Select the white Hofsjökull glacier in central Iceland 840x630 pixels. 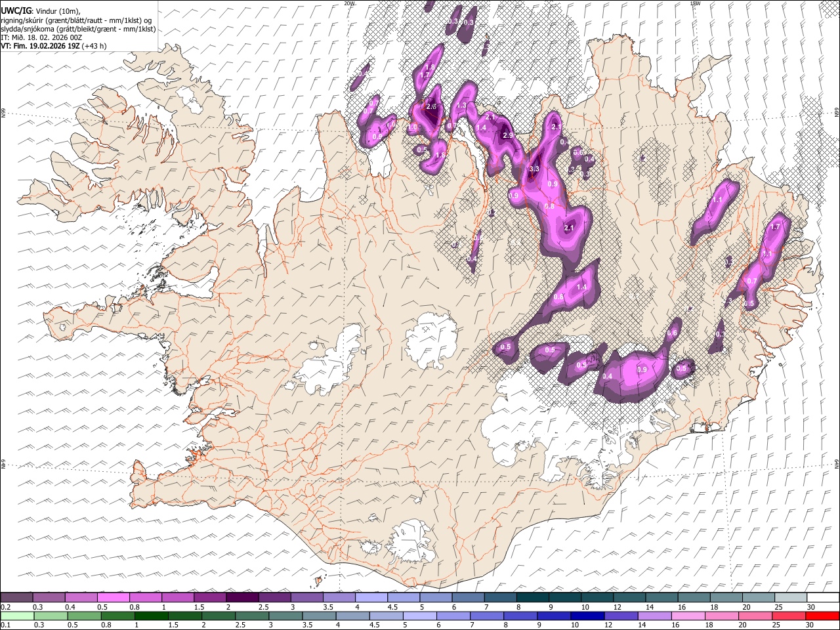(431, 341)
